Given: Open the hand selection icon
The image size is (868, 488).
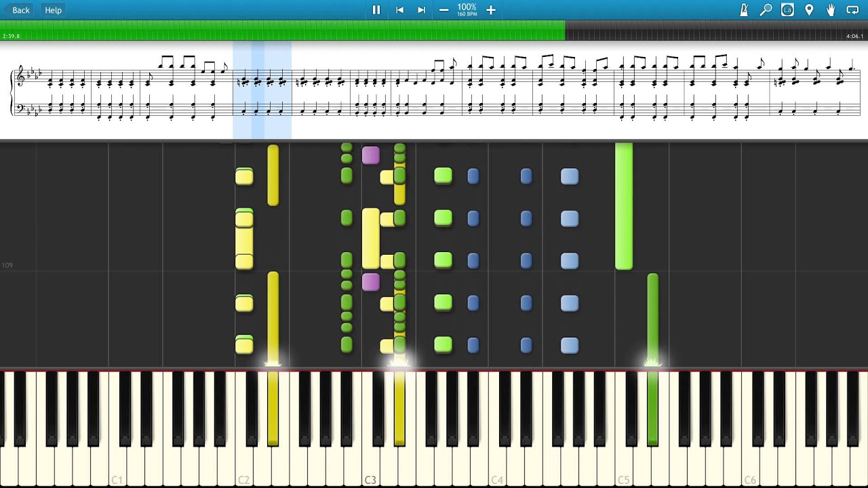Looking at the screenshot, I should (831, 10).
